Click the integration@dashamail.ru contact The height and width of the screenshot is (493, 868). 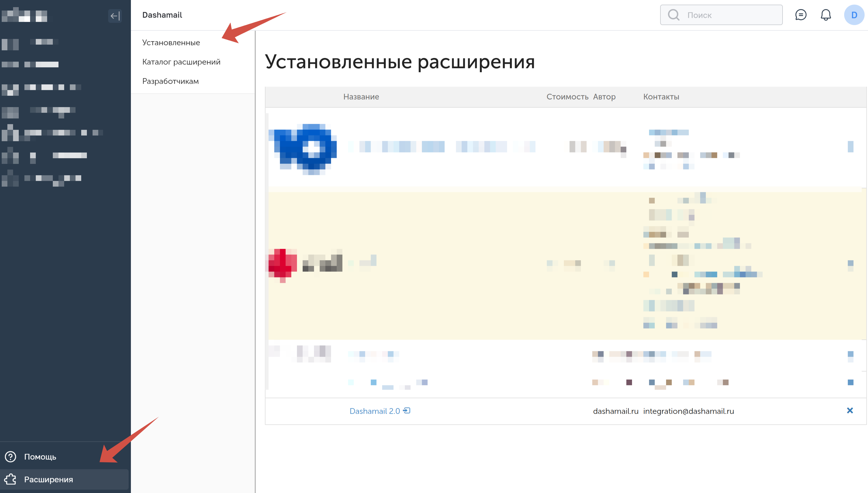tap(689, 411)
